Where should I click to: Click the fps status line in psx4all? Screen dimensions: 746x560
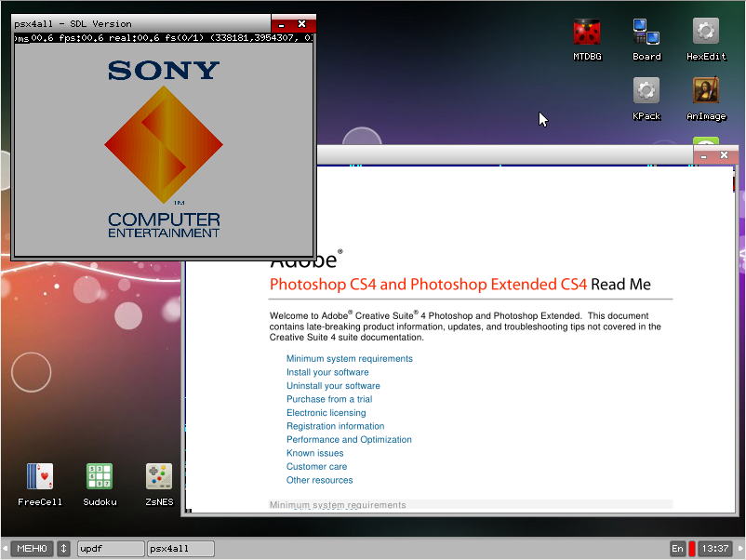(164, 38)
